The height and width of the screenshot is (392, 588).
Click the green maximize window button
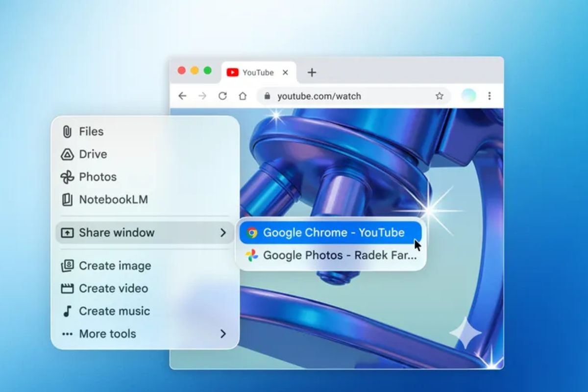point(208,71)
